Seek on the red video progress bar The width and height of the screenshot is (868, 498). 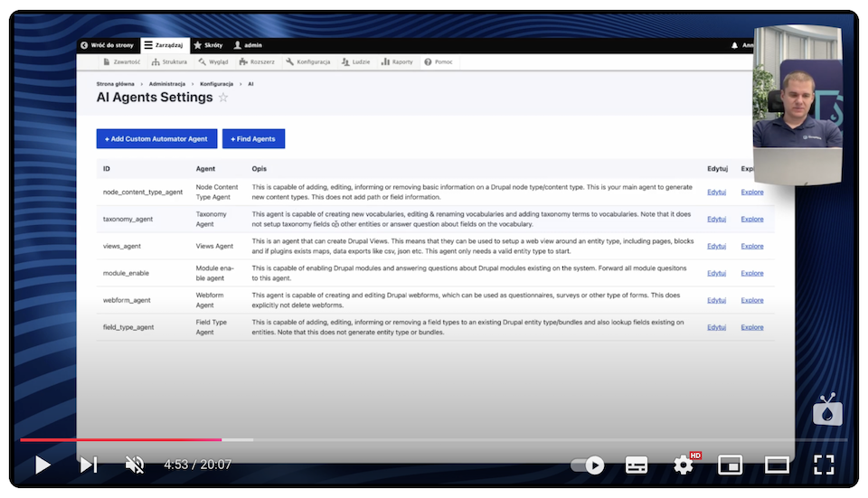pos(120,440)
